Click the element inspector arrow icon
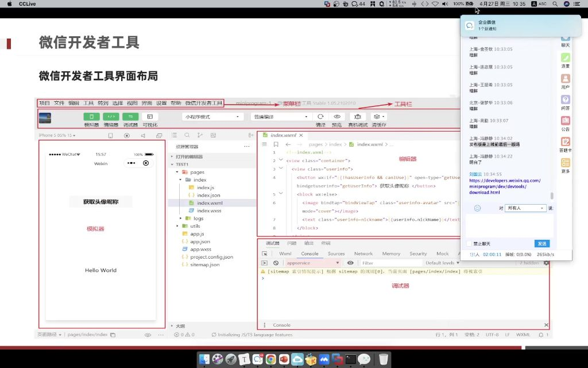Viewport: 588px width, 368px height. click(265, 254)
